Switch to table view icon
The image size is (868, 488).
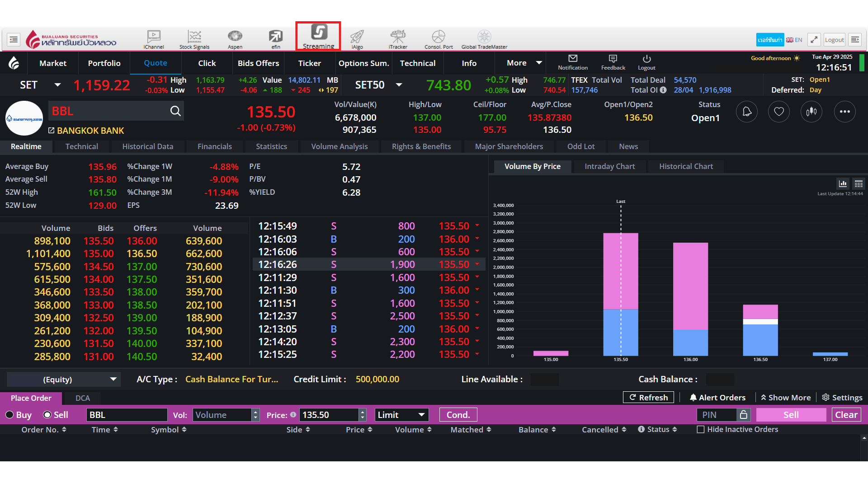pyautogui.click(x=859, y=183)
